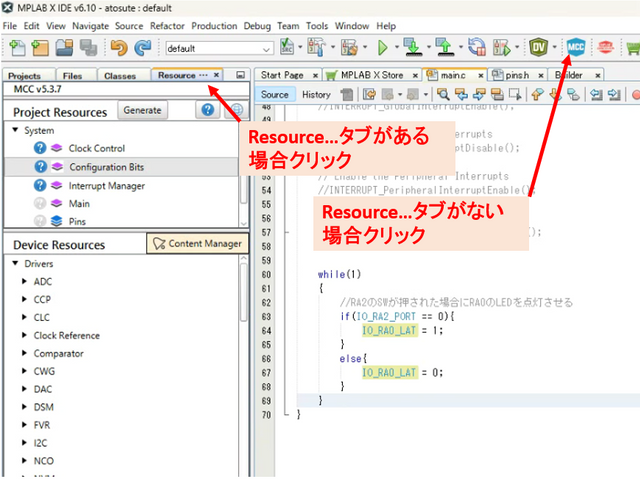Switch the editor to History view

click(x=316, y=94)
